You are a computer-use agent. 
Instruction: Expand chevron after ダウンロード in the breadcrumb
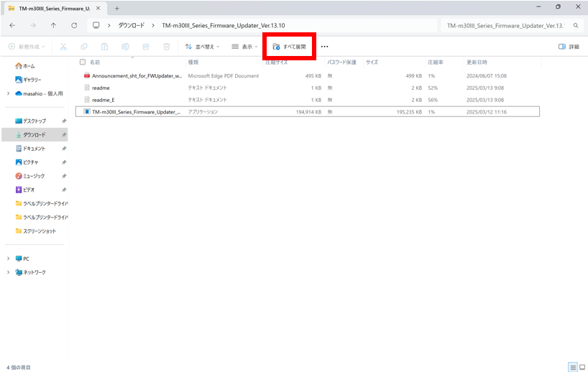[x=153, y=25]
